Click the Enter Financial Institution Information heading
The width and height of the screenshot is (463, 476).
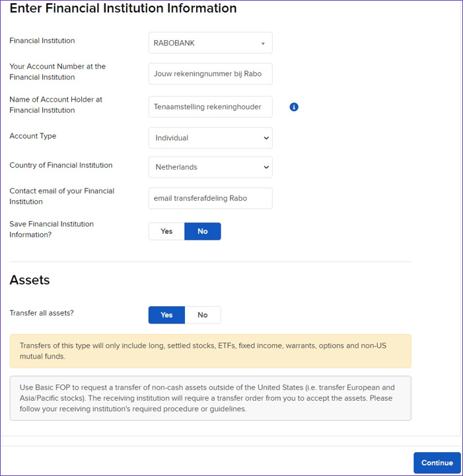(123, 9)
